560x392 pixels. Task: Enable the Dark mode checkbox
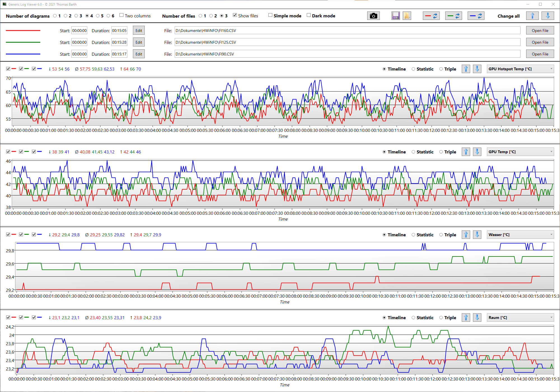pyautogui.click(x=309, y=15)
